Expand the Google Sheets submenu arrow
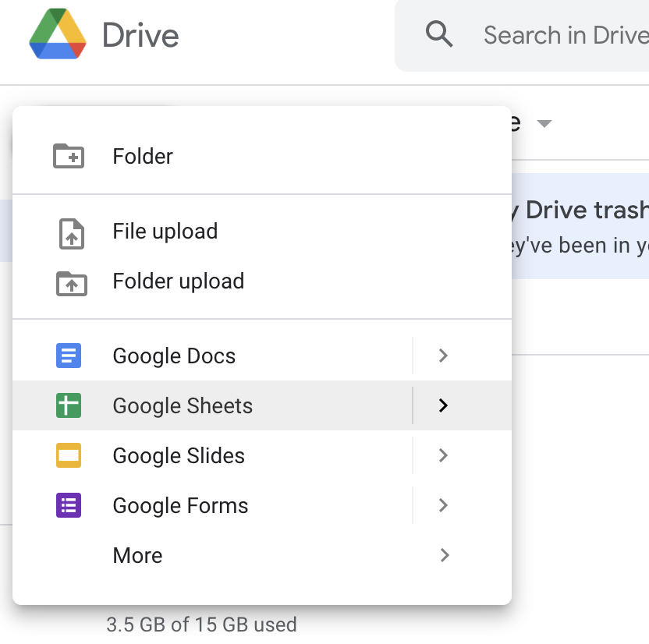Screen dimensions: 649x644 pyautogui.click(x=443, y=405)
